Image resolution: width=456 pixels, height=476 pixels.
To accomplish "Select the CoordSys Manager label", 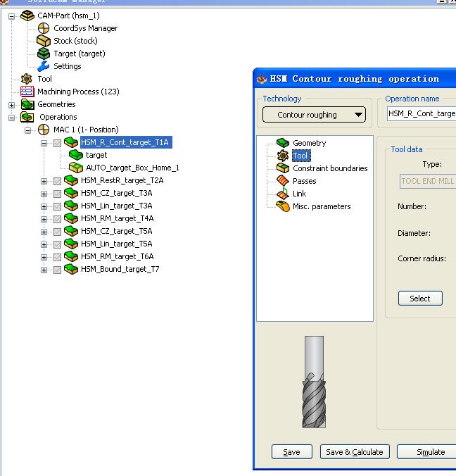I will (x=86, y=28).
